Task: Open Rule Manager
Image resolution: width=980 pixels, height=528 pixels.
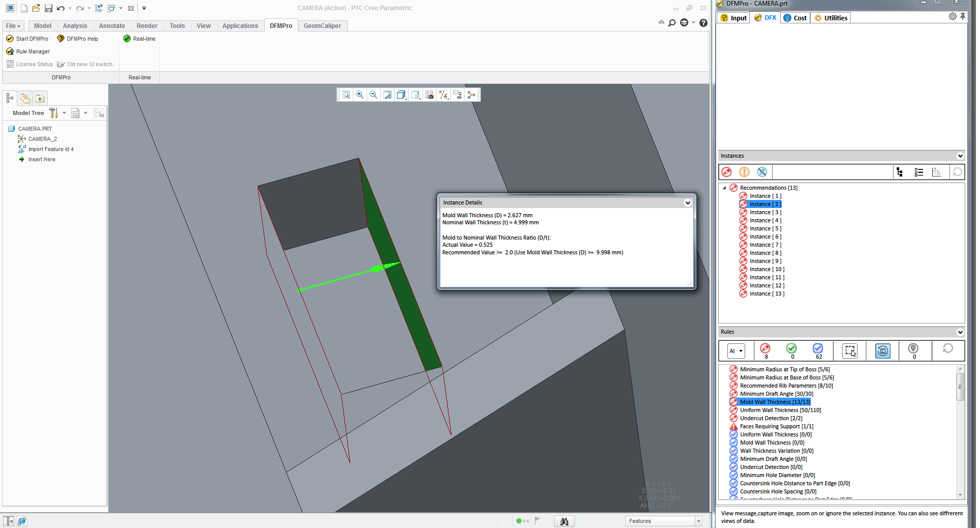Action: pyautogui.click(x=28, y=51)
